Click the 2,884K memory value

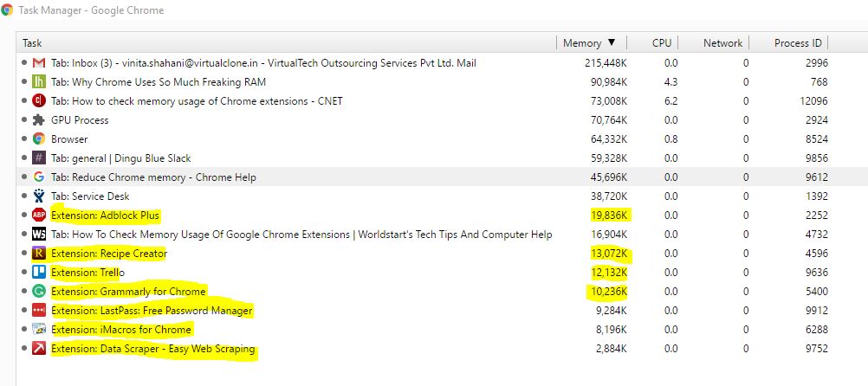click(612, 349)
